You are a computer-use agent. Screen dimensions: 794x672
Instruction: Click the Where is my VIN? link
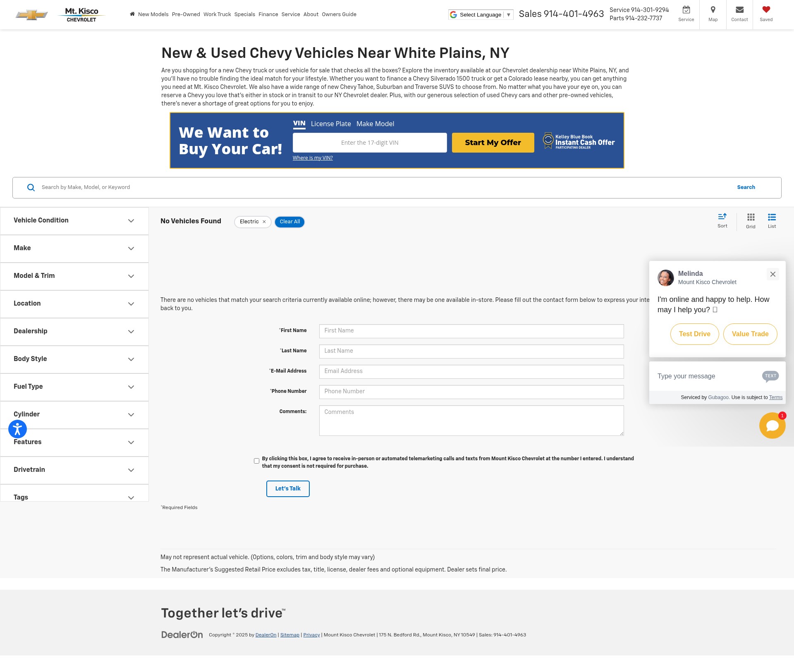[313, 158]
